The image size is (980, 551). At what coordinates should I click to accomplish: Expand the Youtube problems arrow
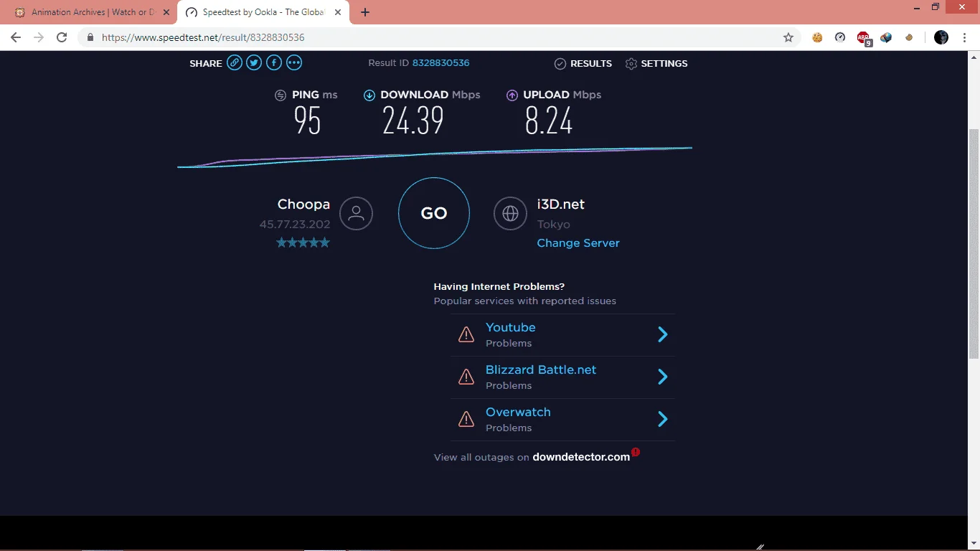tap(663, 334)
